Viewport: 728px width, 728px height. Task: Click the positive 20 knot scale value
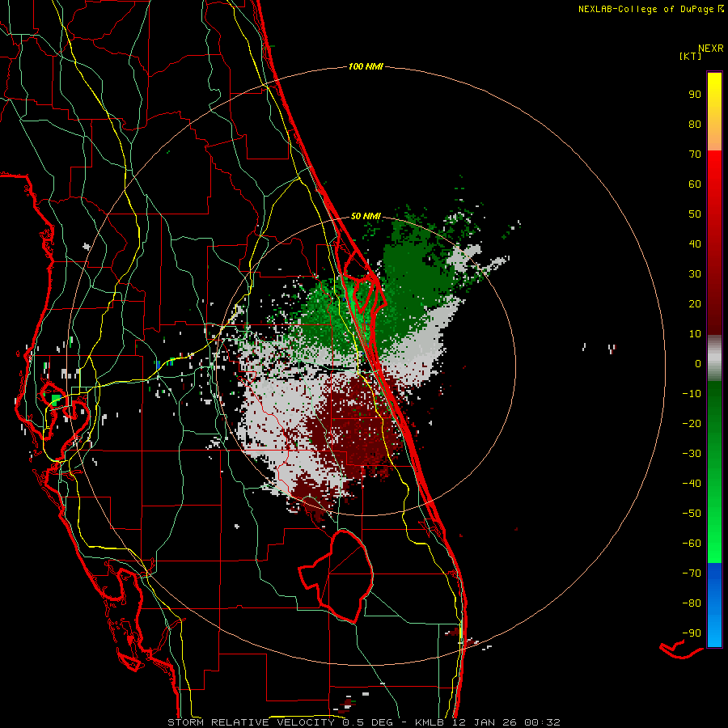pos(695,303)
